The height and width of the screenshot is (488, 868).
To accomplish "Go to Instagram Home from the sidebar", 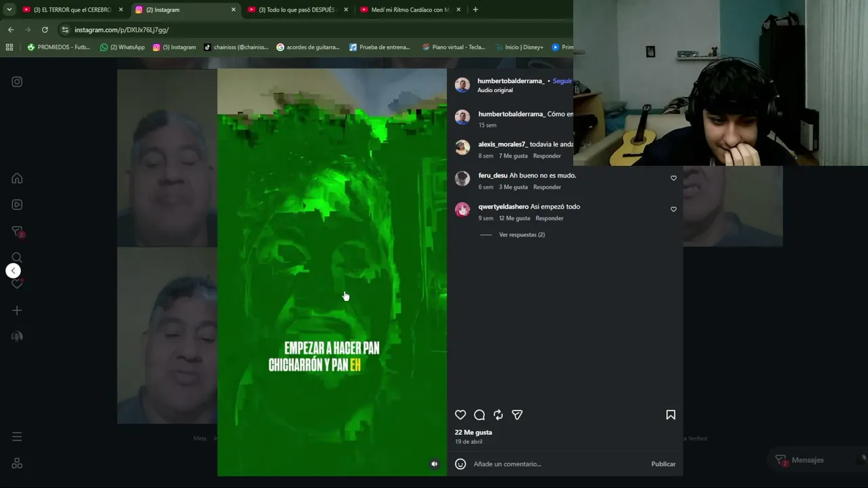I will pyautogui.click(x=17, y=178).
